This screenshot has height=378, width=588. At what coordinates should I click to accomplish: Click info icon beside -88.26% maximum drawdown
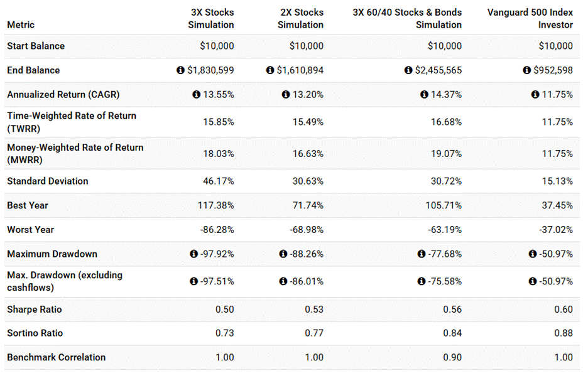[283, 254]
